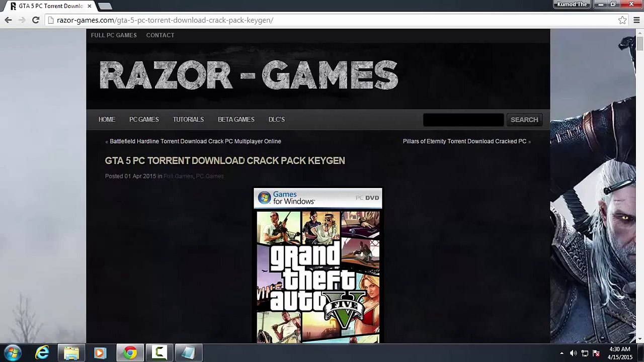Viewport: 644px width, 362px height.
Task: Click the browser Forward arrow
Action: [x=22, y=20]
